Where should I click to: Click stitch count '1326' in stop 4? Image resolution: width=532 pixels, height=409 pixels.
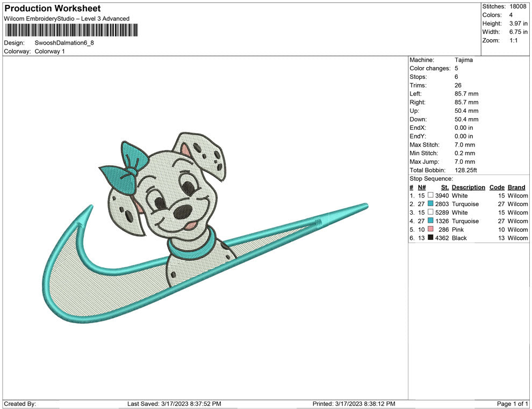(442, 221)
